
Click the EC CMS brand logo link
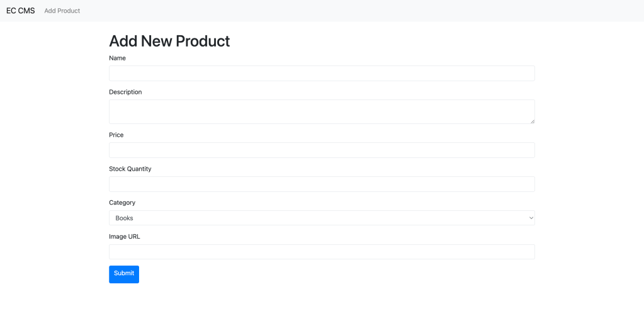[x=21, y=11]
